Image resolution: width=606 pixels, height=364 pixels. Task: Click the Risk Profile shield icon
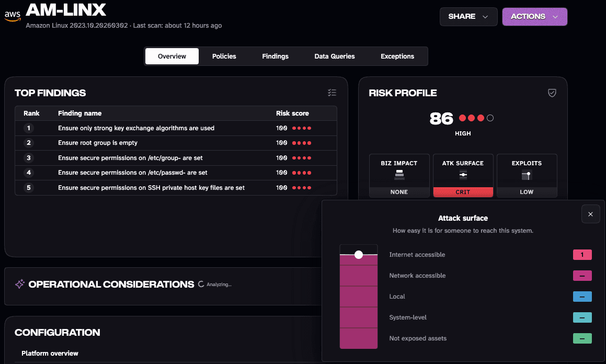tap(552, 93)
